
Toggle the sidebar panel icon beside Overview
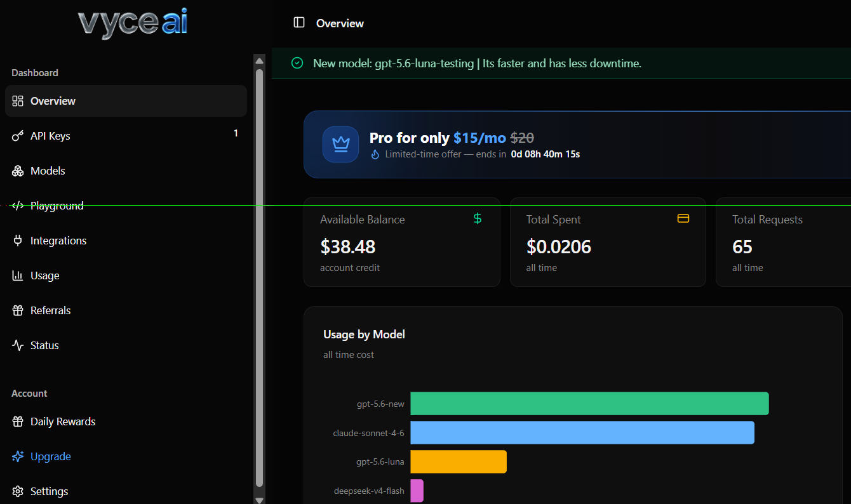pyautogui.click(x=299, y=23)
